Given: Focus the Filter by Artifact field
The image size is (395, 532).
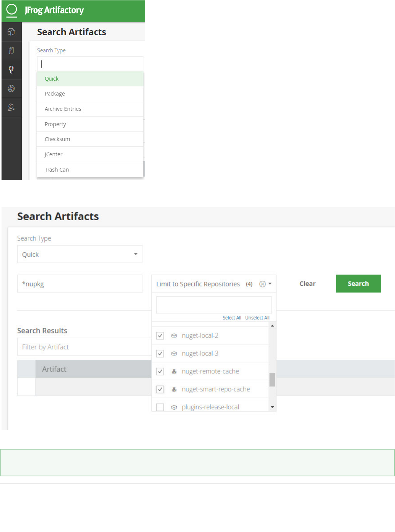Looking at the screenshot, I should pos(84,347).
